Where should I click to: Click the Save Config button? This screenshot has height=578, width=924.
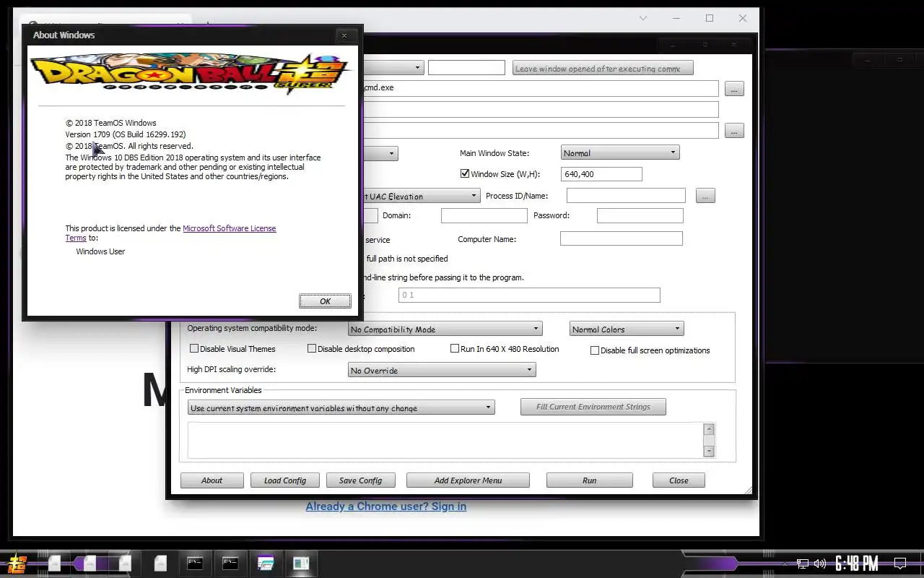tap(360, 480)
